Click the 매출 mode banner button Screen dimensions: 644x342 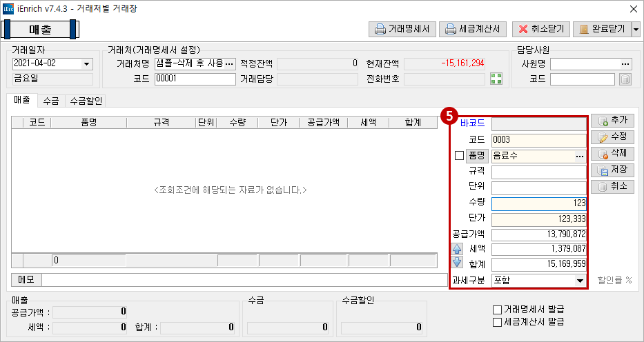tap(40, 29)
